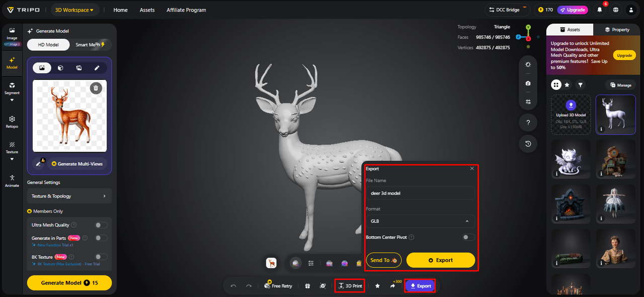Click the lighting sun icon
The height and width of the screenshot is (297, 644).
(528, 65)
